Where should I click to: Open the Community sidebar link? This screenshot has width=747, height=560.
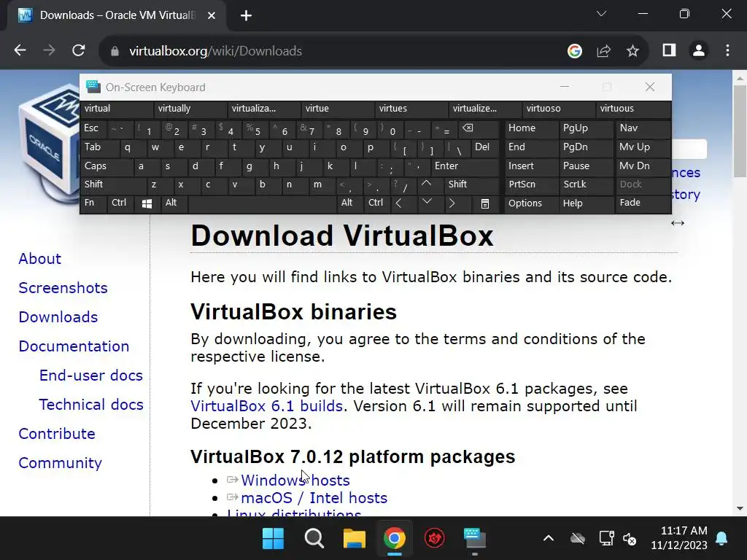tap(60, 463)
